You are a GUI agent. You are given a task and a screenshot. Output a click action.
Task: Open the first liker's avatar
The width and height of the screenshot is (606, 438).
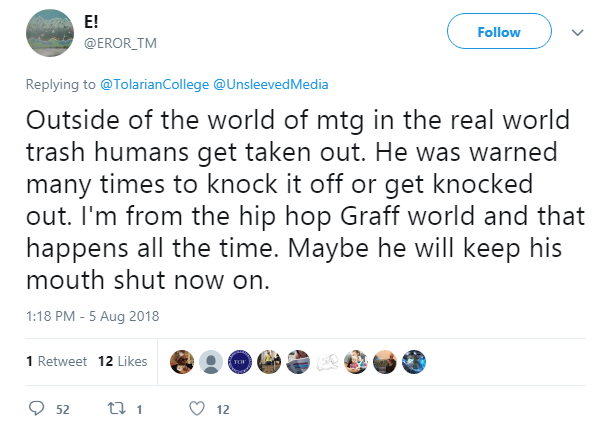(x=182, y=362)
